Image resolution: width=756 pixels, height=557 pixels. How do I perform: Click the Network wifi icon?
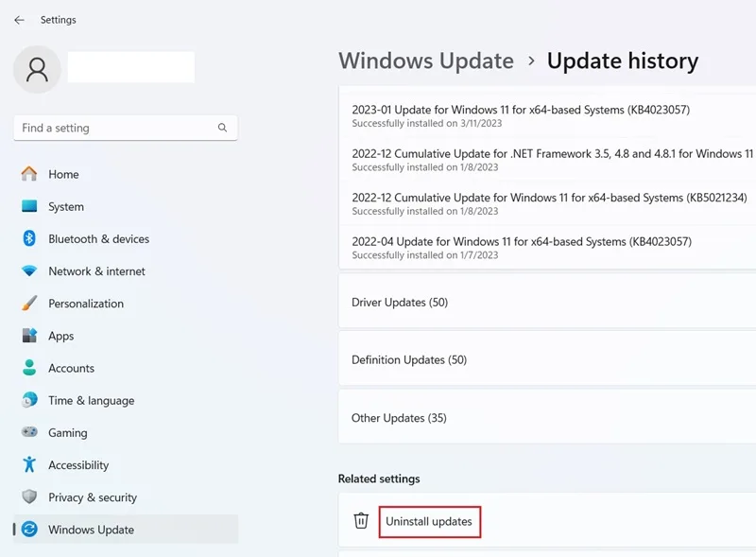[x=29, y=270]
